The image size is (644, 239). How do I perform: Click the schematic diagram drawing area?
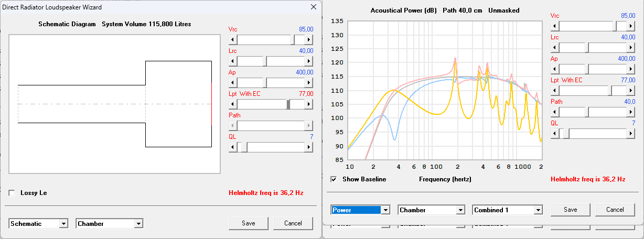(x=114, y=104)
